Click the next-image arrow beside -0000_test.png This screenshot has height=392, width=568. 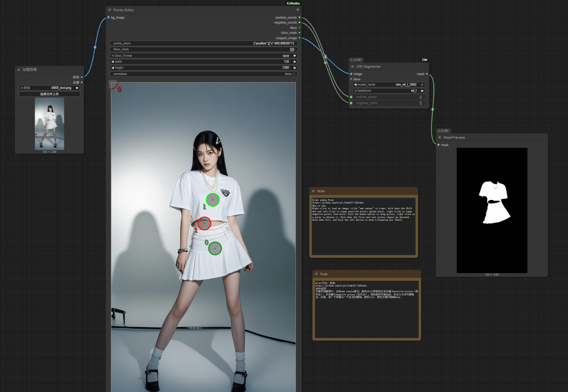click(77, 88)
